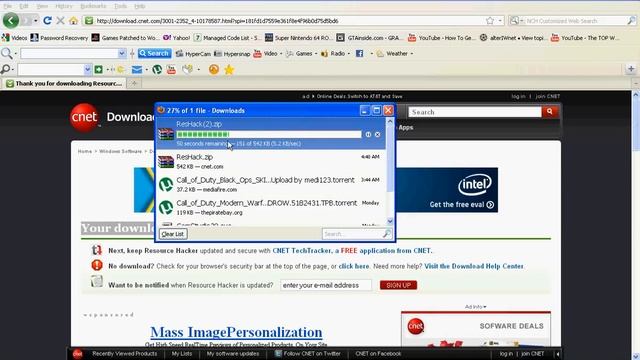The height and width of the screenshot is (360, 640).
Task: Open the Bookmarks menu
Action: click(93, 6)
